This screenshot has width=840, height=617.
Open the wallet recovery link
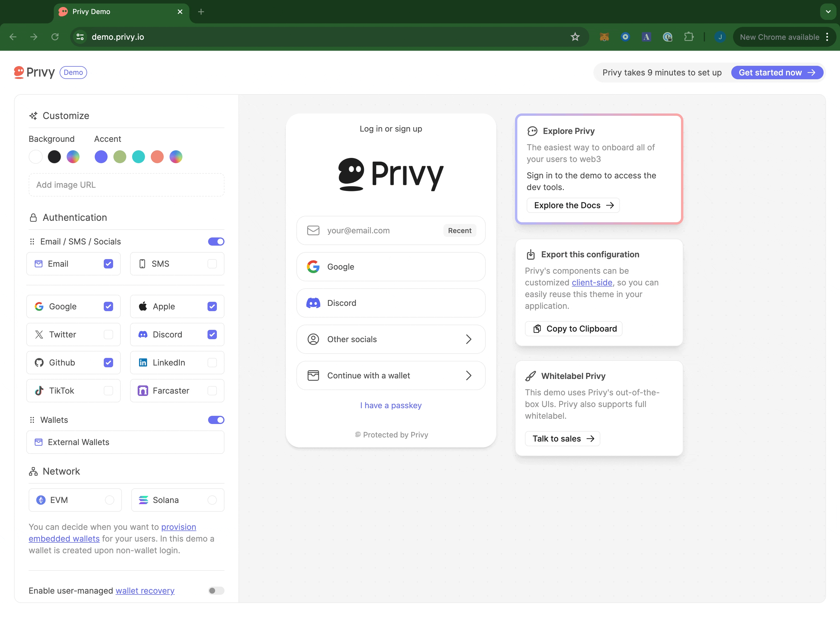[145, 590]
